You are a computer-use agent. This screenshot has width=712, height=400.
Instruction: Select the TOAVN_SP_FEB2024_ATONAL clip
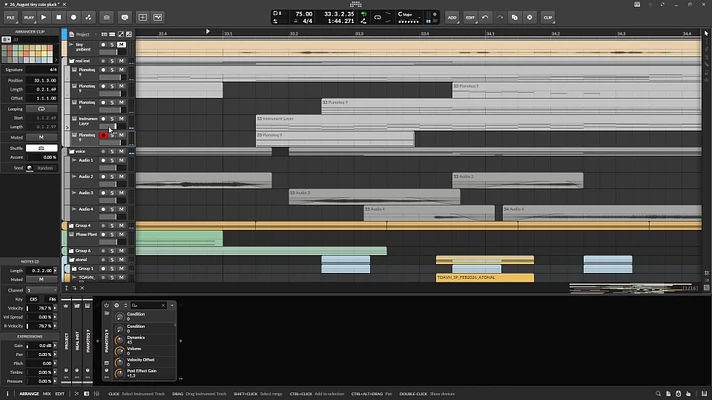(x=485, y=277)
